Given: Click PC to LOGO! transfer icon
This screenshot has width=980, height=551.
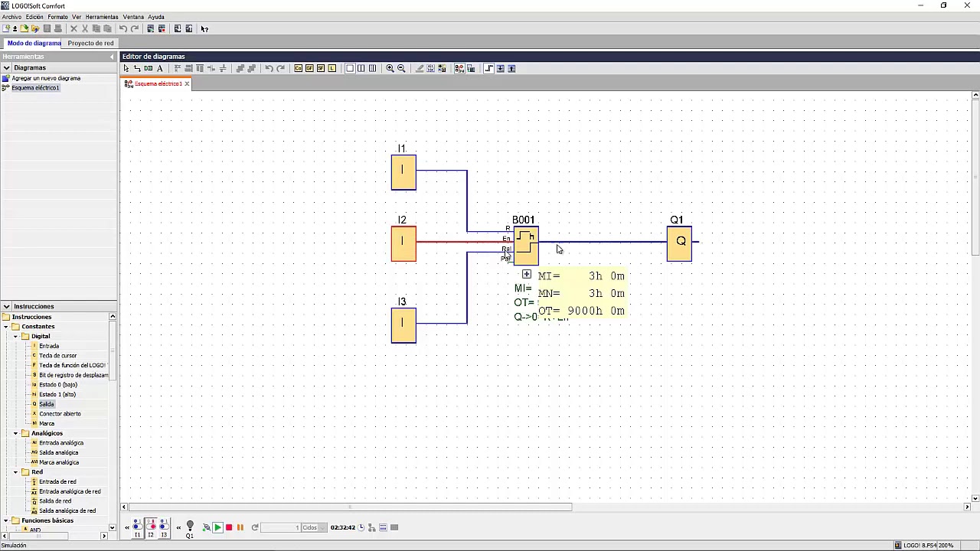Looking at the screenshot, I should pyautogui.click(x=178, y=28).
